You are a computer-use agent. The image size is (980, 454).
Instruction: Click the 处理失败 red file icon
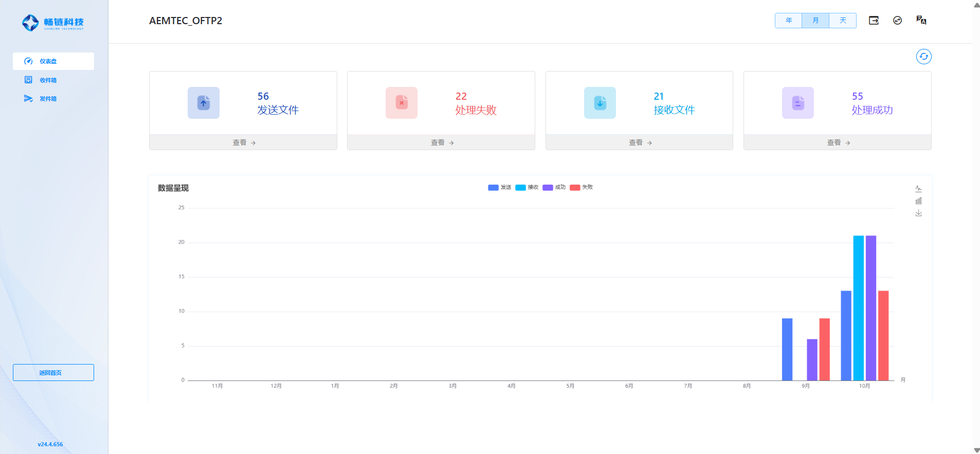point(402,103)
